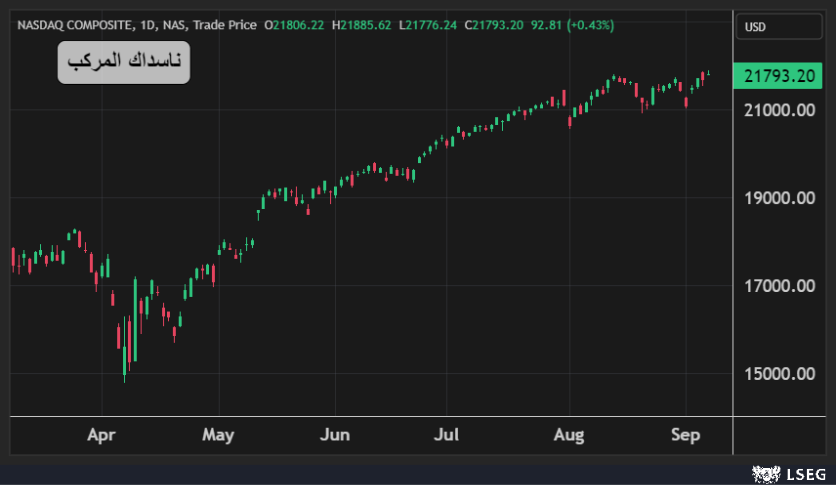This screenshot has width=836, height=485.
Task: Select the Jul label on time axis
Action: pyautogui.click(x=446, y=435)
